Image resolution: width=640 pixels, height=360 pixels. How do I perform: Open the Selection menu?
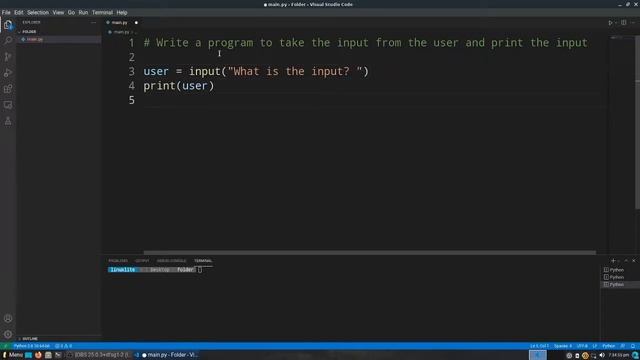(38, 13)
